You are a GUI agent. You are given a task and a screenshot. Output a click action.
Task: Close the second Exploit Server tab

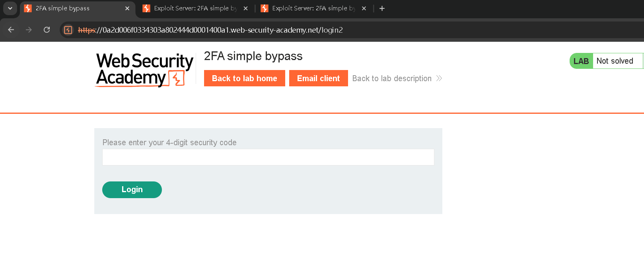coord(245,8)
